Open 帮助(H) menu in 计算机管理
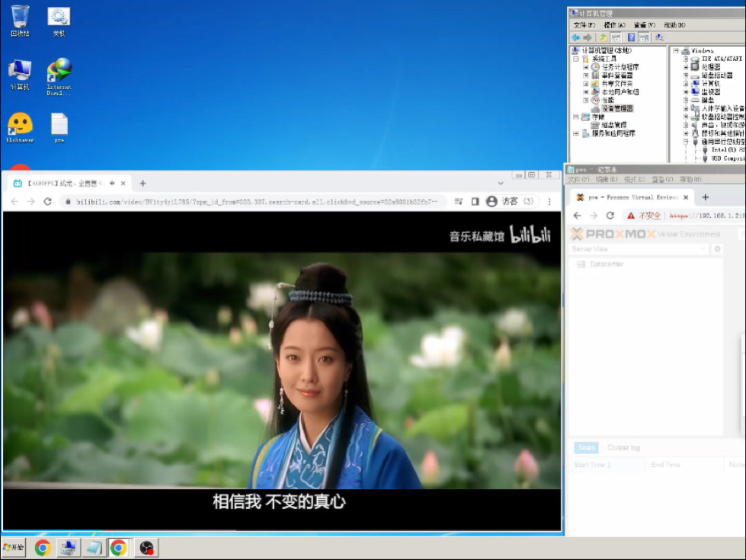 click(674, 25)
